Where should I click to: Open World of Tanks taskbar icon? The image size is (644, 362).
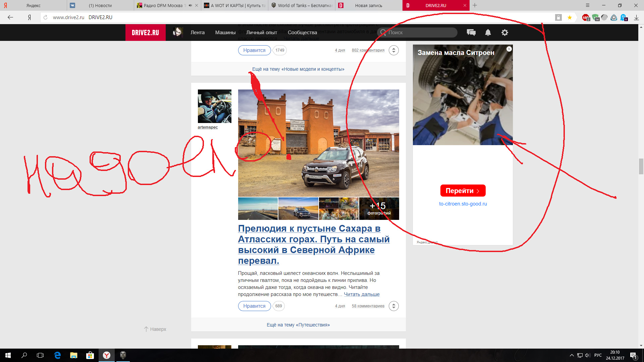[123, 355]
